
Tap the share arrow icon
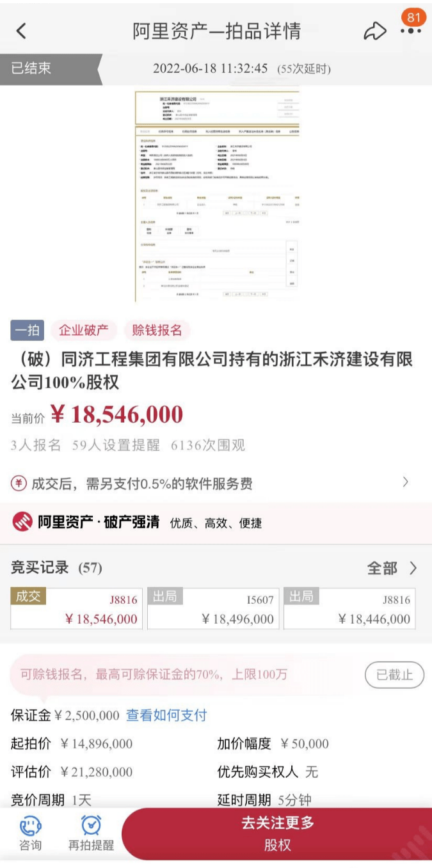coord(375,31)
